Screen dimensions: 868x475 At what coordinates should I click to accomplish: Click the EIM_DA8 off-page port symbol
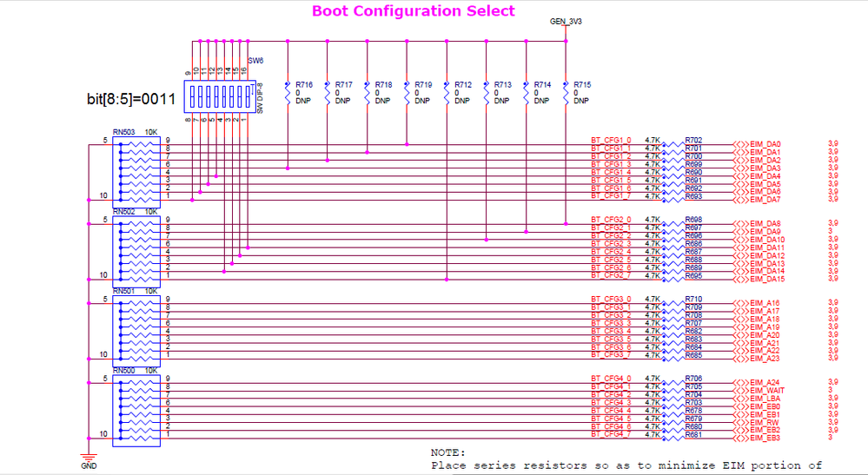(740, 224)
